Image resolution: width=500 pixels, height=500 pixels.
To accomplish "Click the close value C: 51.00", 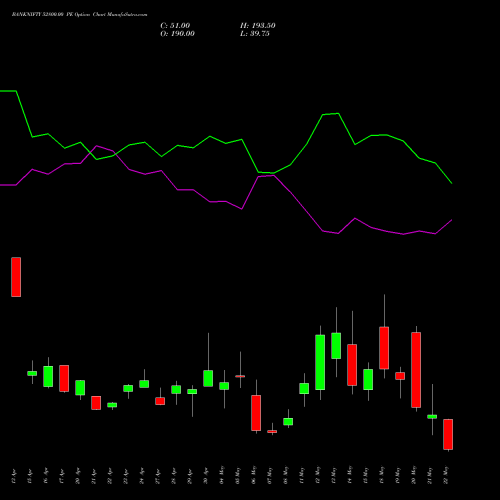I will click(x=175, y=26).
